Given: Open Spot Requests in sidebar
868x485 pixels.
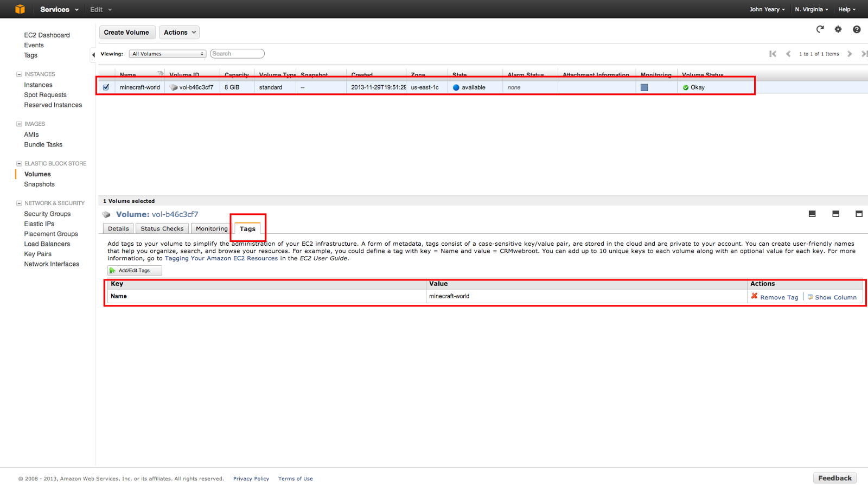Looking at the screenshot, I should tap(45, 95).
